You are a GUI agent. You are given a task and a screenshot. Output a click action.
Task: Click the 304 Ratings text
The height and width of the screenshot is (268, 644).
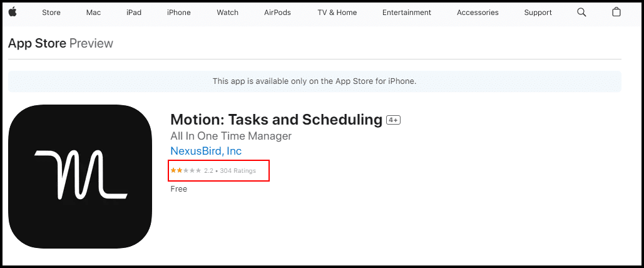point(238,170)
